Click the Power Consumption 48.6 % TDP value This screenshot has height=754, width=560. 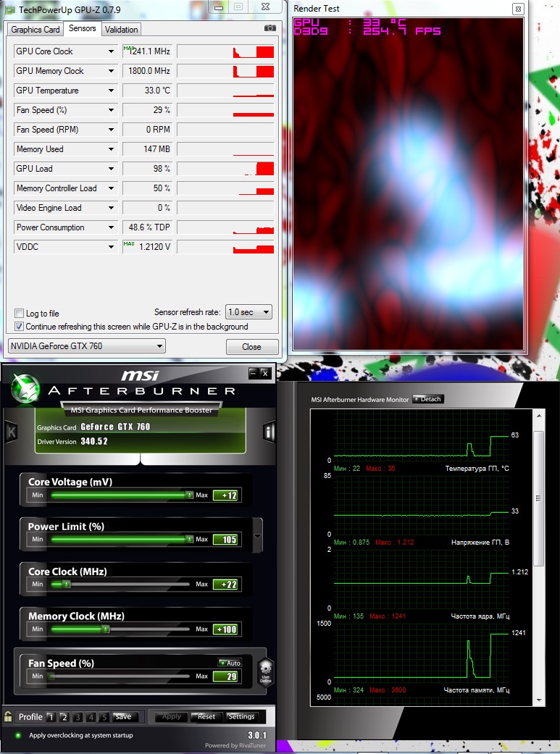(147, 227)
